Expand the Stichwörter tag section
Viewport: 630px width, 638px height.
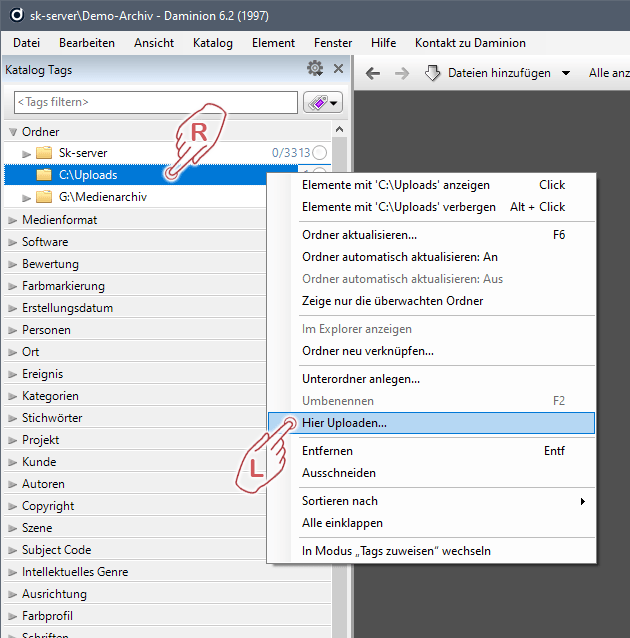(12, 418)
